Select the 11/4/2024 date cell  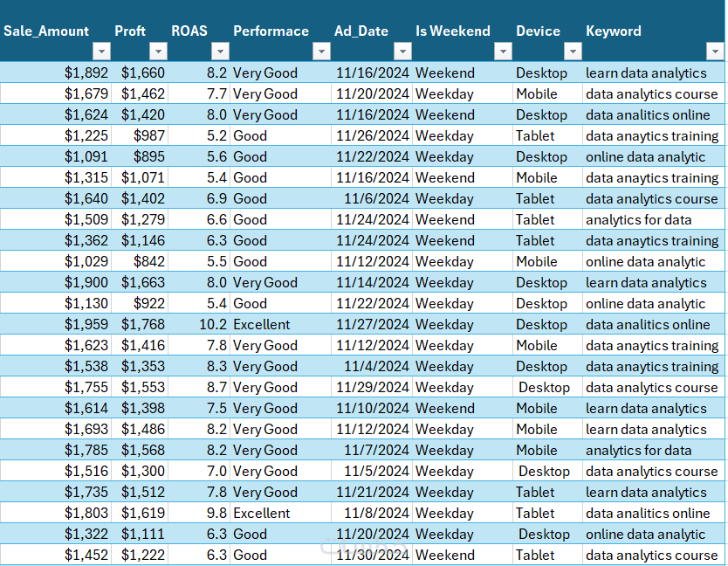click(x=372, y=366)
